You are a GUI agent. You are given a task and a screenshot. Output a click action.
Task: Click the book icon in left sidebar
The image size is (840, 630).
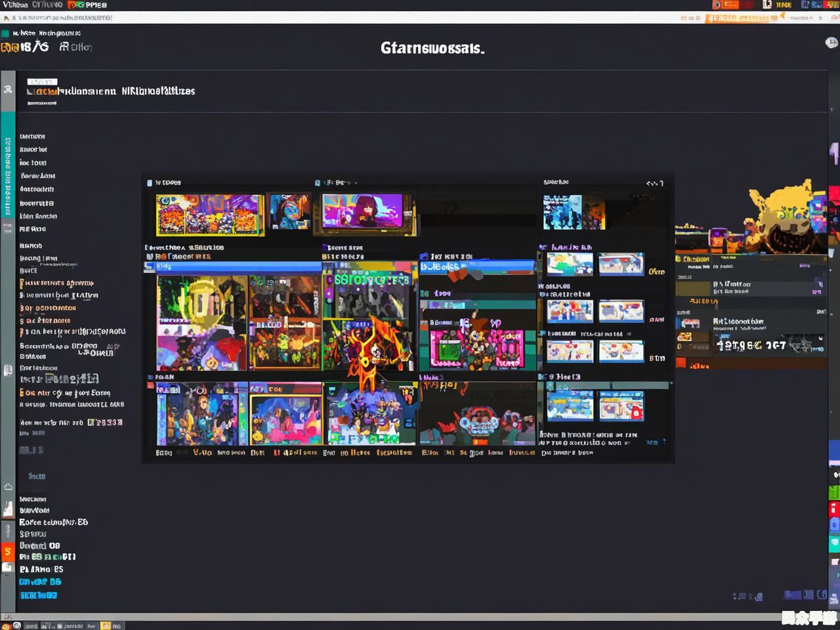[8, 371]
